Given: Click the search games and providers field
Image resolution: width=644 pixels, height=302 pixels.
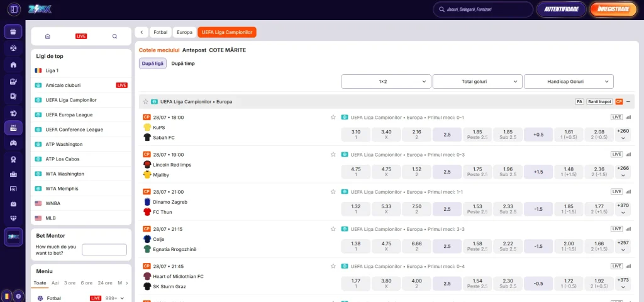Looking at the screenshot, I should point(483,9).
